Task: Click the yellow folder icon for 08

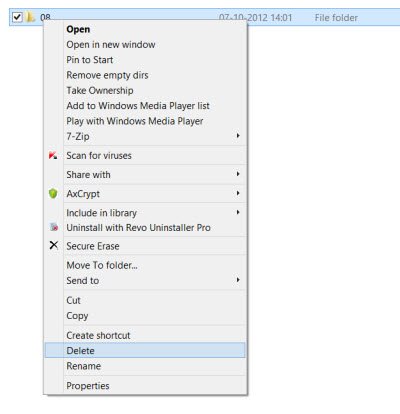Action: click(x=31, y=17)
